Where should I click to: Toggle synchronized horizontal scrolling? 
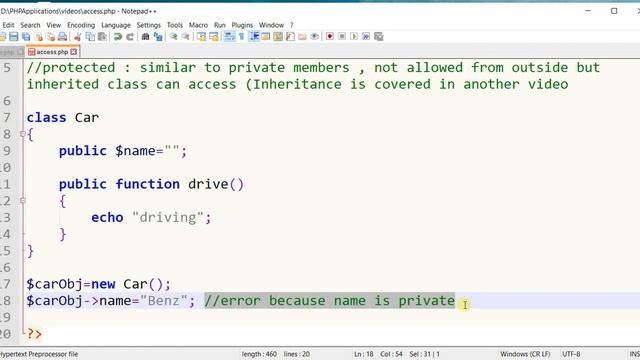tap(213, 37)
